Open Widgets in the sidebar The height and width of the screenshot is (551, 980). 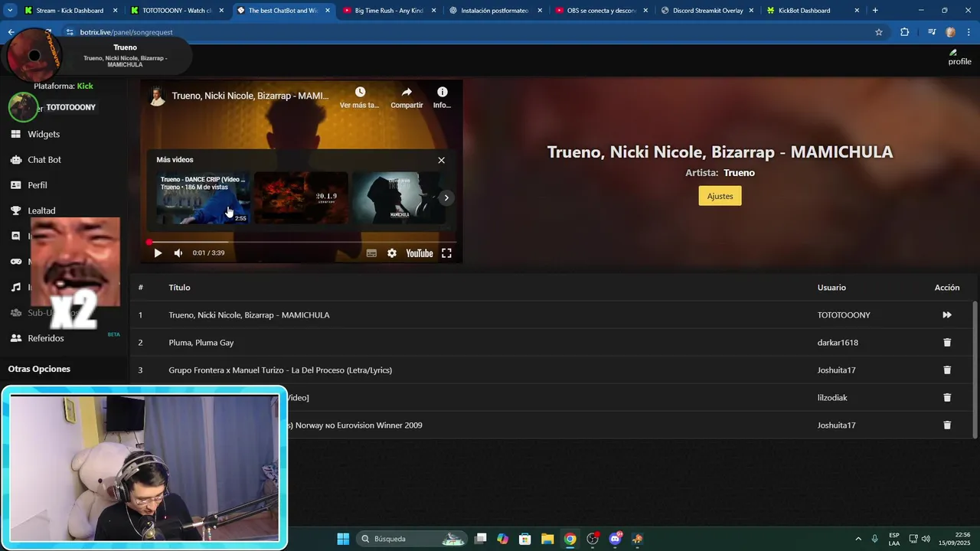click(x=44, y=134)
